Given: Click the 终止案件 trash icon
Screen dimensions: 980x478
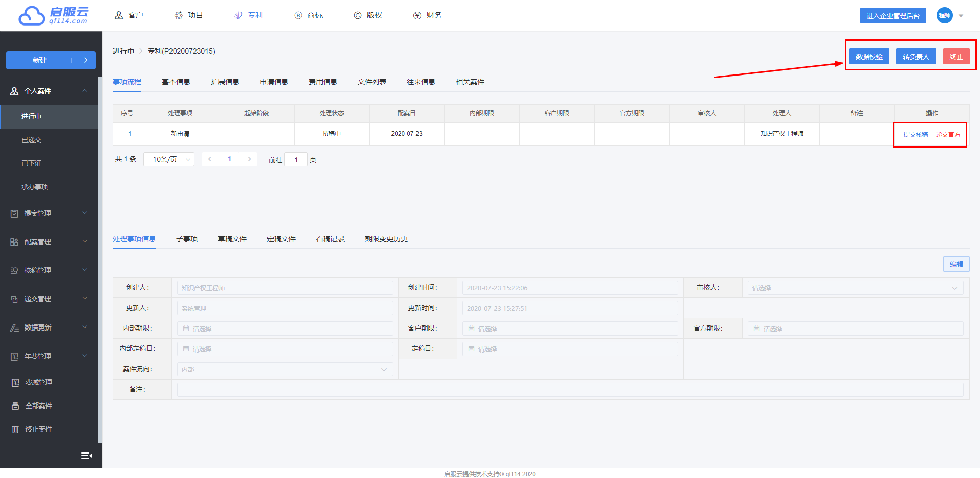Looking at the screenshot, I should (15, 429).
